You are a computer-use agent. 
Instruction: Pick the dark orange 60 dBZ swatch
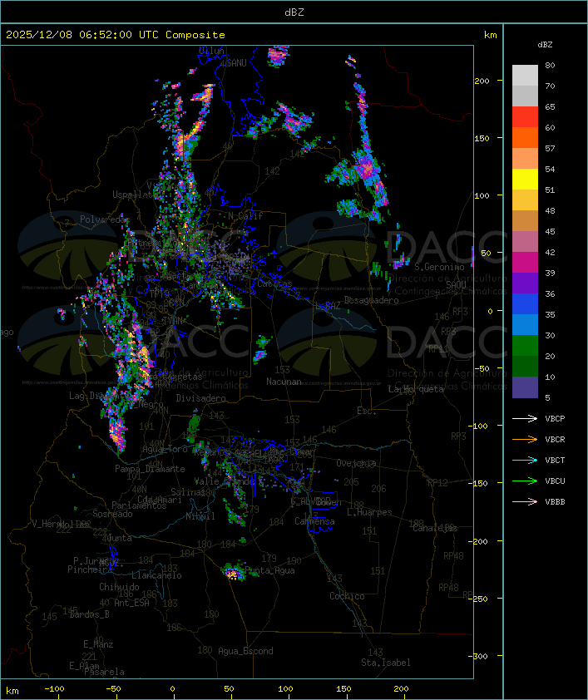[x=525, y=137]
